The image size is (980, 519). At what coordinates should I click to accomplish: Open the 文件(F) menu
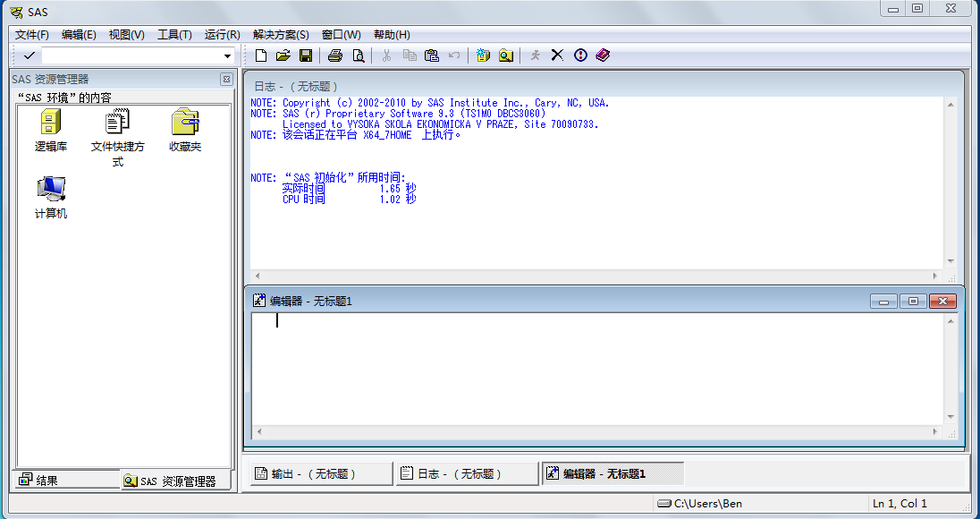[x=32, y=35]
